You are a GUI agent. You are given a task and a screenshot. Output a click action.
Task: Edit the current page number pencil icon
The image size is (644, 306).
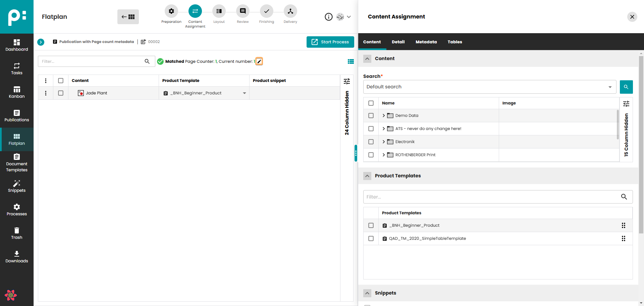tap(259, 61)
